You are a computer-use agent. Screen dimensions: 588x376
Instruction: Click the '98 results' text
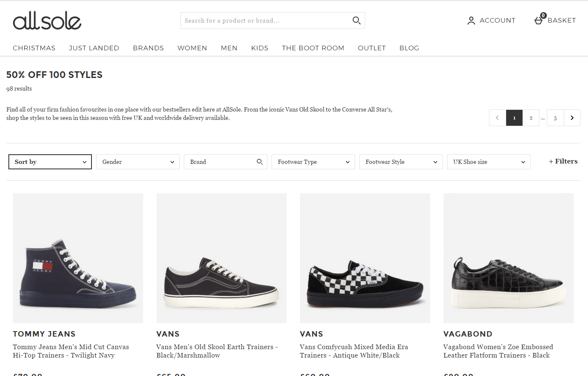(19, 88)
